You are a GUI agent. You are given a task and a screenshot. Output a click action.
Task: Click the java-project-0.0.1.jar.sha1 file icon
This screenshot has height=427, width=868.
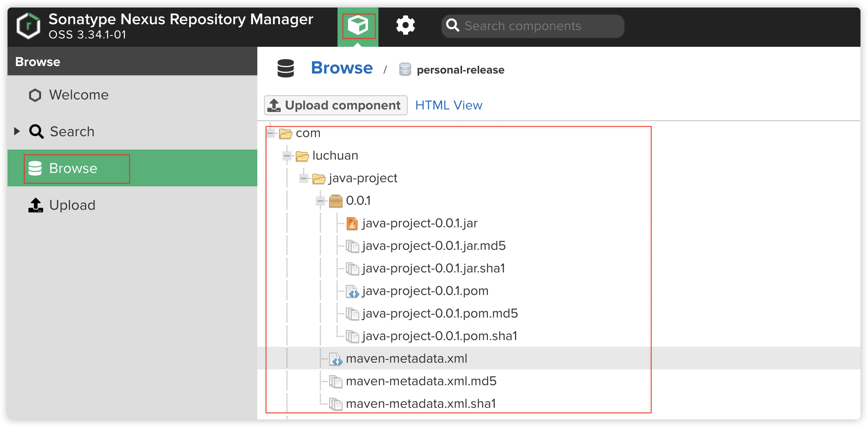pyautogui.click(x=353, y=269)
